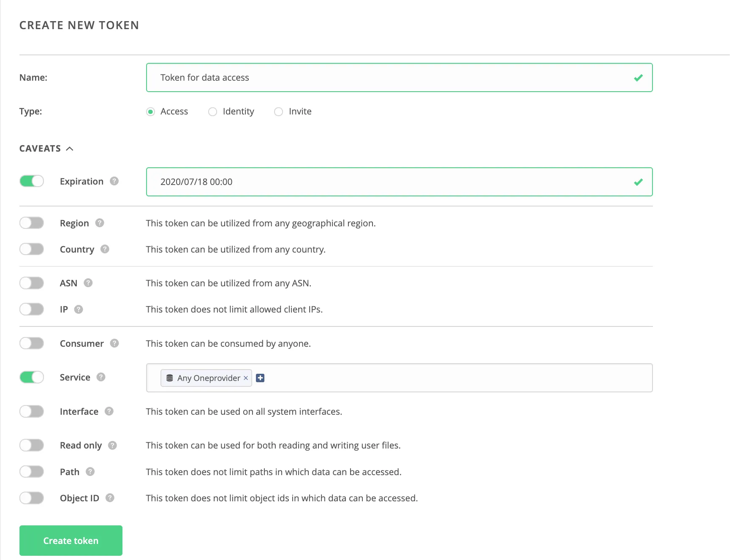Enable the Path caveat toggle

(32, 472)
